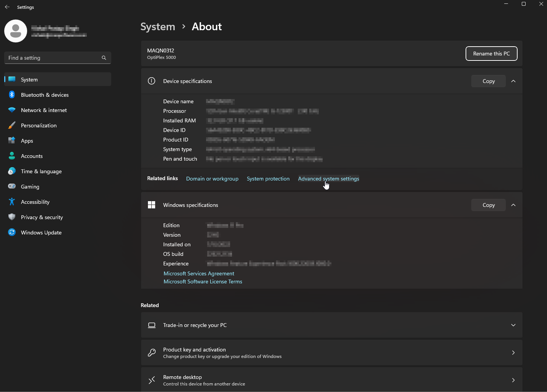The width and height of the screenshot is (547, 392).
Task: Open Accessibility person icon
Action: click(12, 202)
